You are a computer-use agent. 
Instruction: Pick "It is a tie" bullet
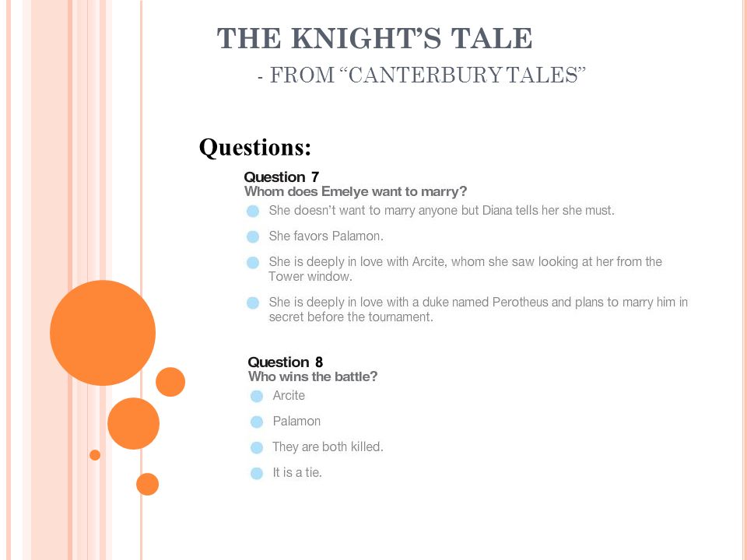(x=257, y=474)
